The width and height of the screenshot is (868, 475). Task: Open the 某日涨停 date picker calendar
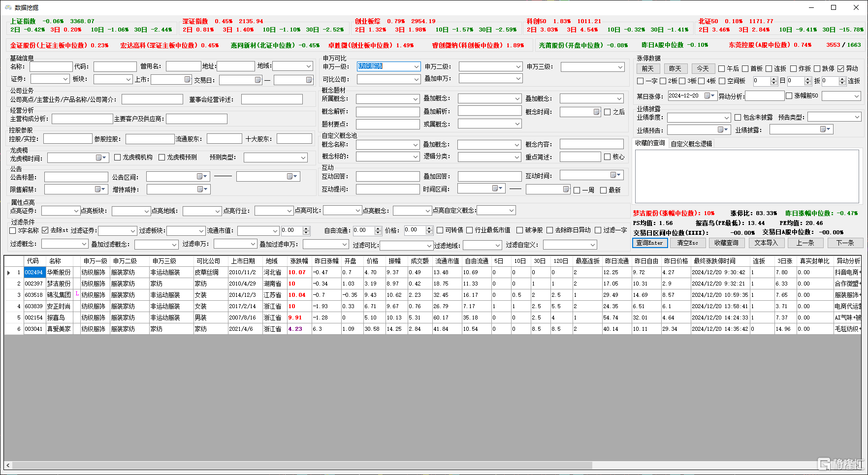(x=709, y=96)
